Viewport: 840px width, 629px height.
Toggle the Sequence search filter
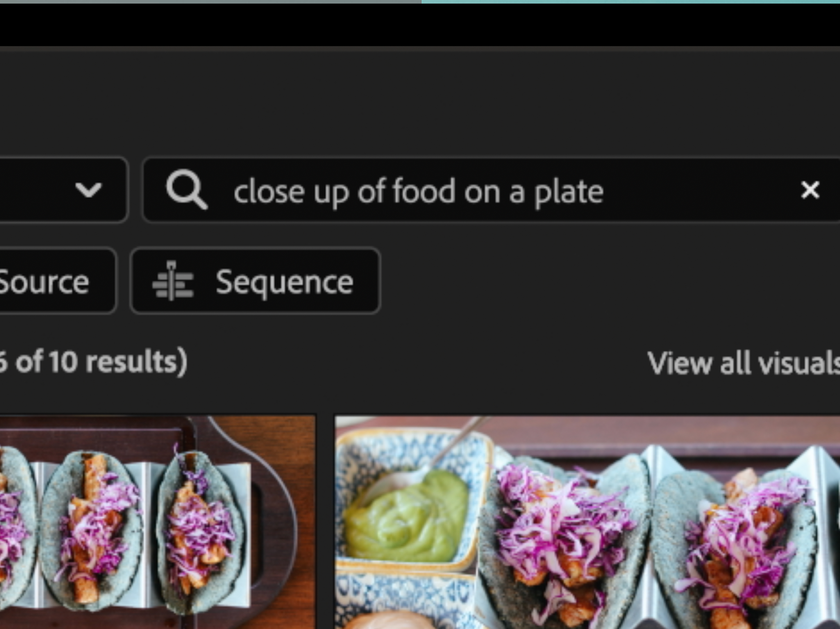click(255, 281)
